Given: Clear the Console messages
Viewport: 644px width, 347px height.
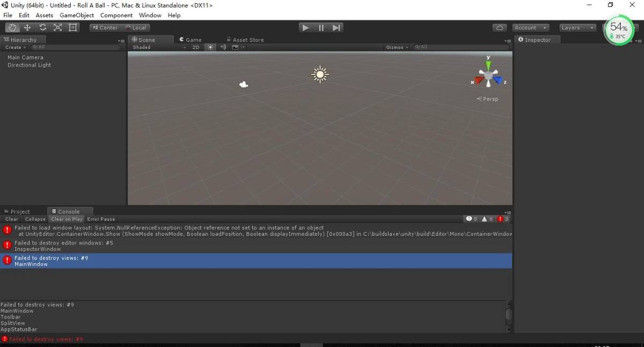Looking at the screenshot, I should [x=11, y=219].
